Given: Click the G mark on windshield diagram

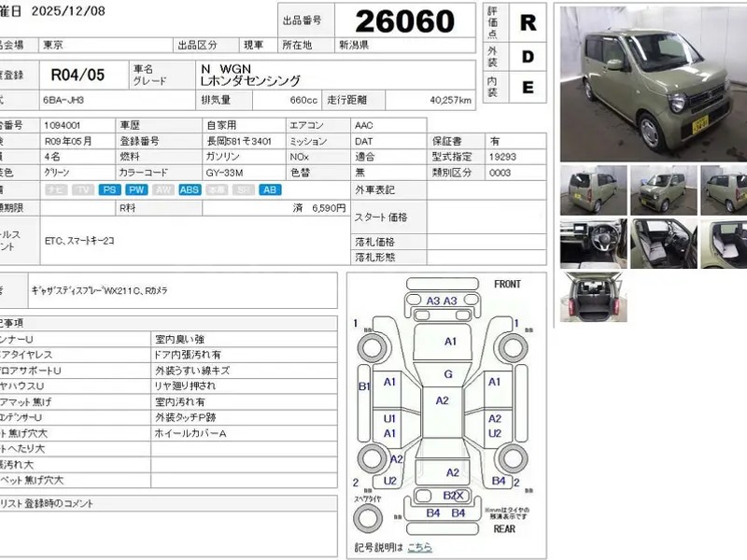Looking at the screenshot, I should (448, 374).
